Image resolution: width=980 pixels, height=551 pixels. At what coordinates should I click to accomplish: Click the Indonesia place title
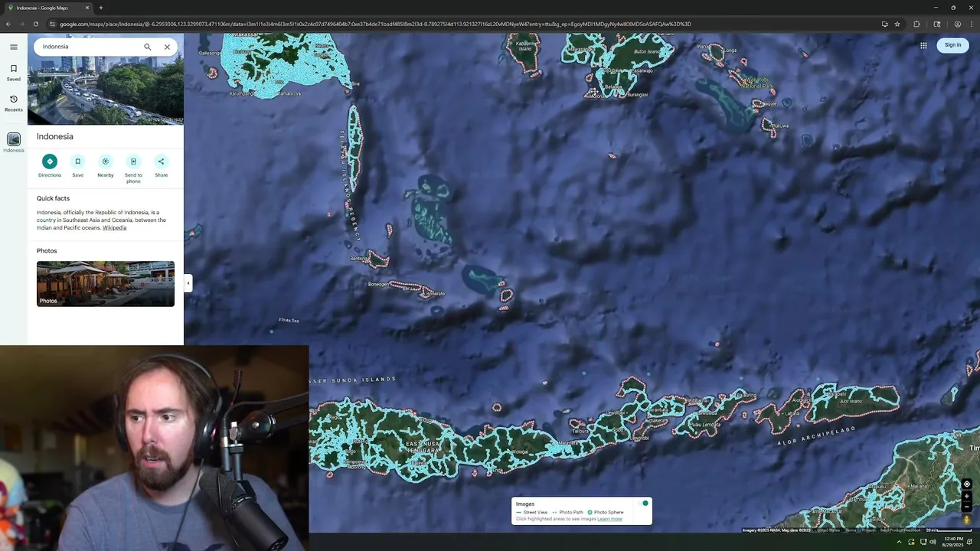[x=55, y=136]
